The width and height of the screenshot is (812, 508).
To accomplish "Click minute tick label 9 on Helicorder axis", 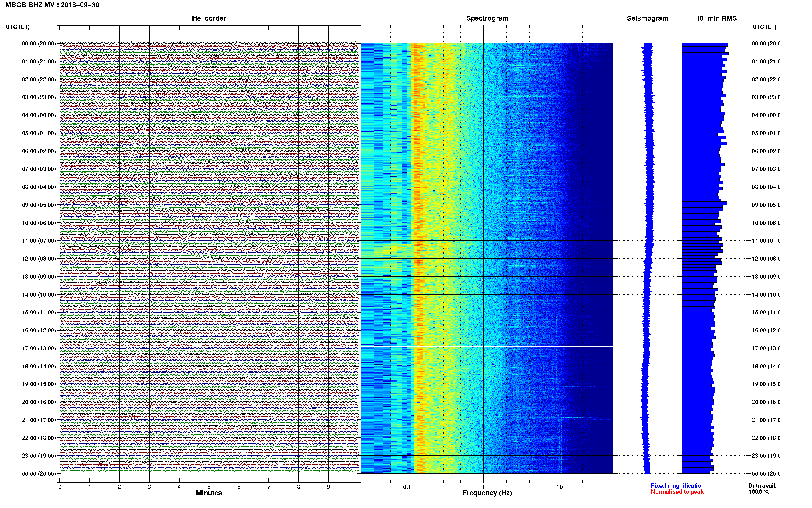I will [x=328, y=487].
